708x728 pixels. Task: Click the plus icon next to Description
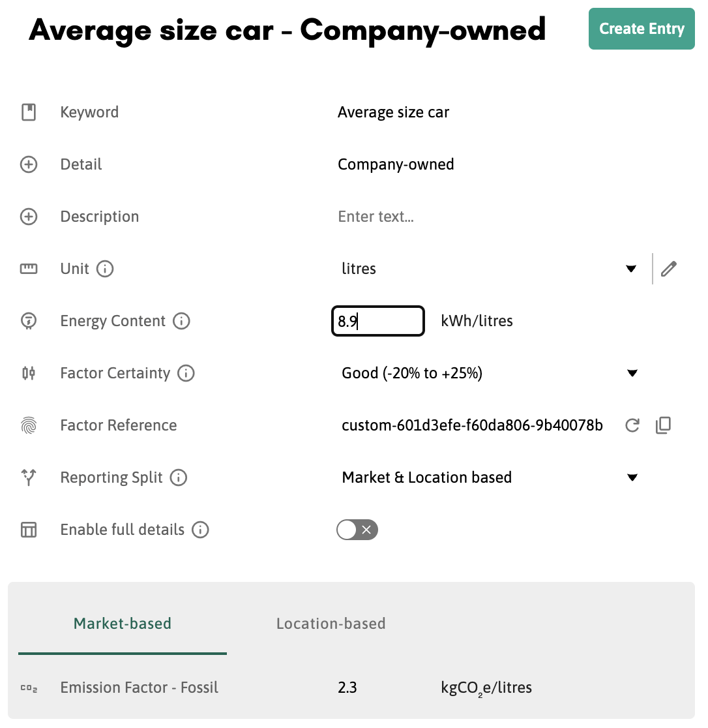tap(29, 217)
